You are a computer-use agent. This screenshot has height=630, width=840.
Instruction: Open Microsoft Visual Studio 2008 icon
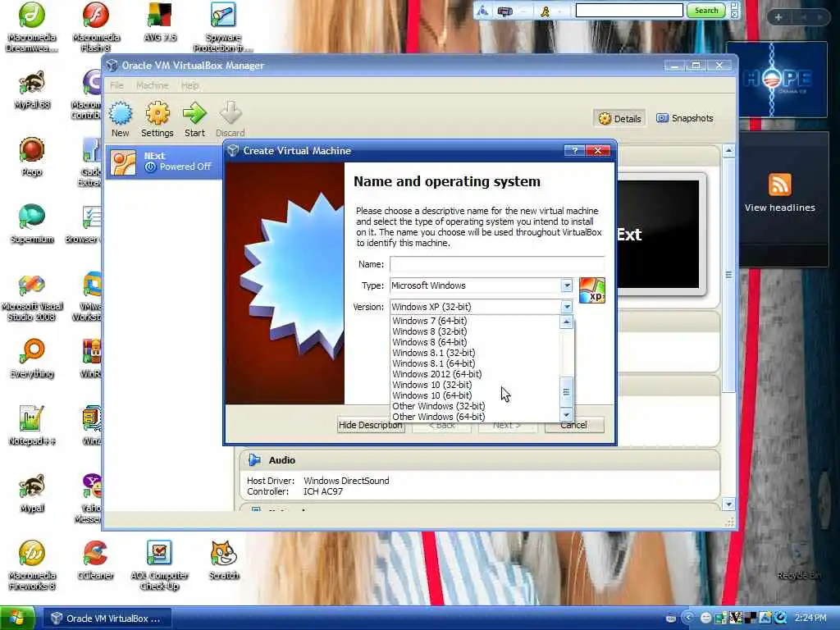pos(32,297)
